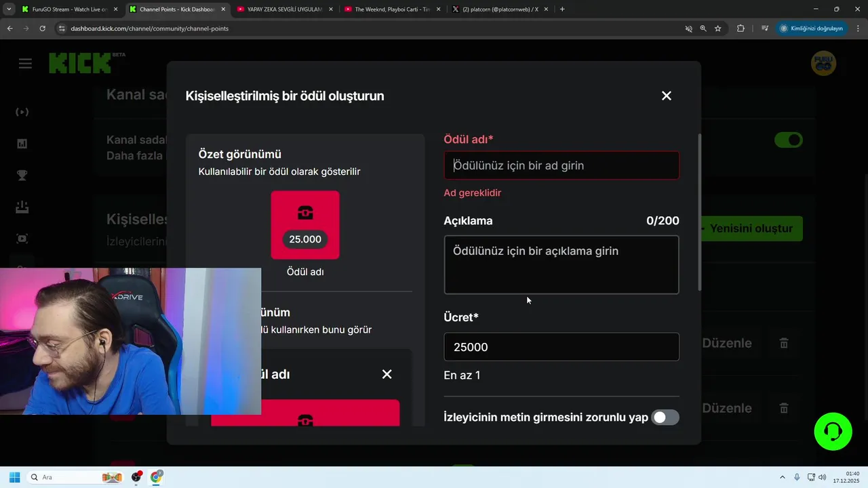Click the telephone icon on the reward preview card
Image resolution: width=868 pixels, height=488 pixels.
tap(305, 213)
